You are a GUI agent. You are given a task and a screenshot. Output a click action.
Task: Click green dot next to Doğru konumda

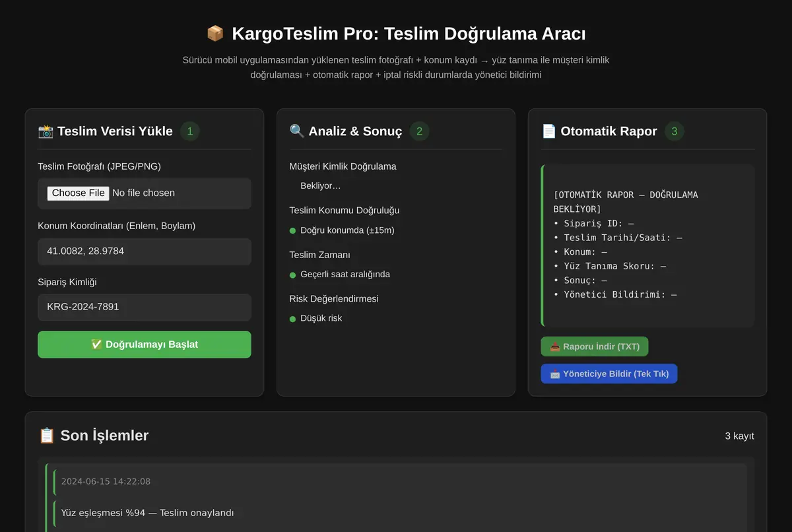pos(292,231)
